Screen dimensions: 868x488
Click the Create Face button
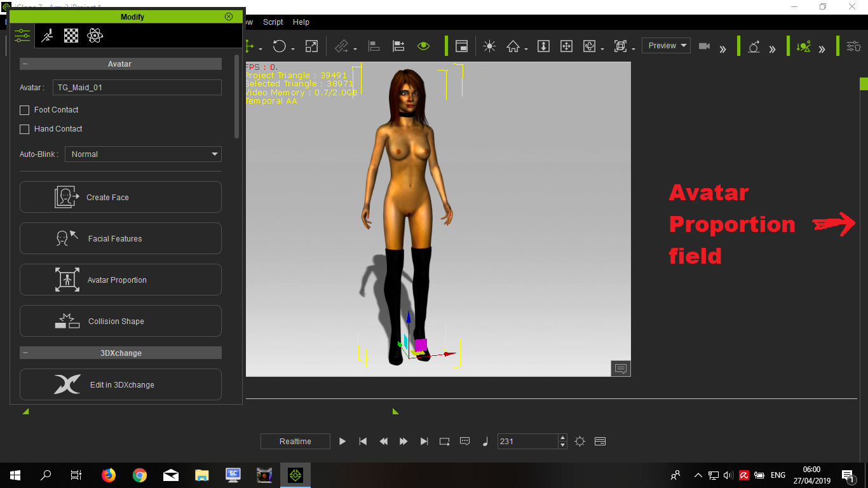[121, 197]
